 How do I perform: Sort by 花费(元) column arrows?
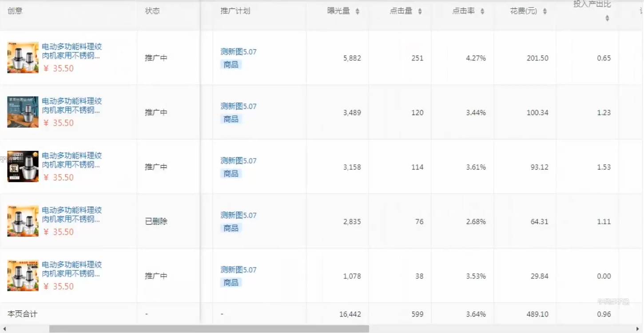(x=545, y=11)
